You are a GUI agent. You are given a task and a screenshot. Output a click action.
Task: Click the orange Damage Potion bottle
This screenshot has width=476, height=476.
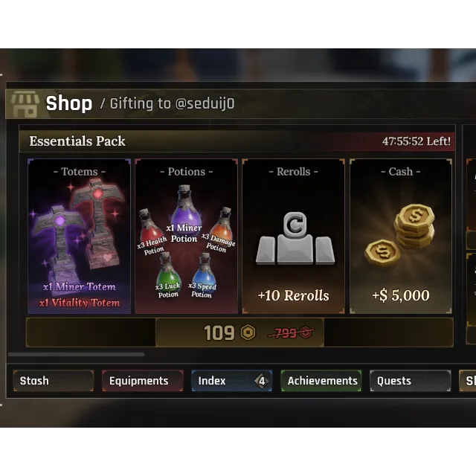[223, 223]
